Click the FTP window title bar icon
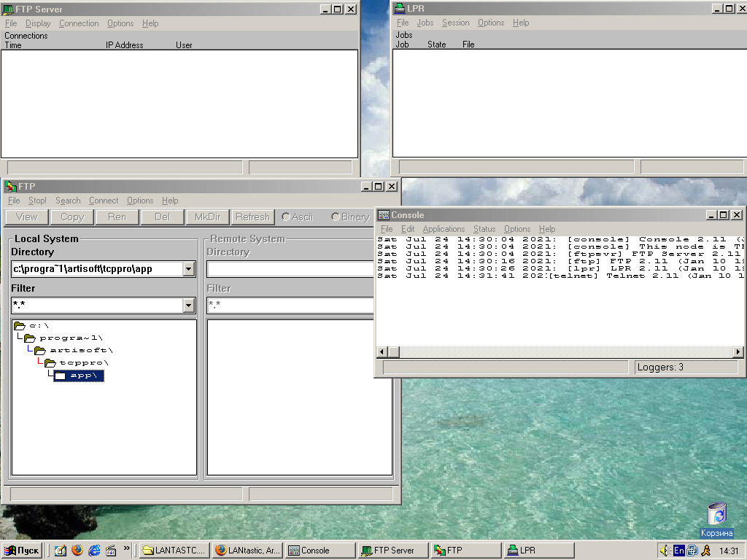747x560 pixels. [10, 187]
